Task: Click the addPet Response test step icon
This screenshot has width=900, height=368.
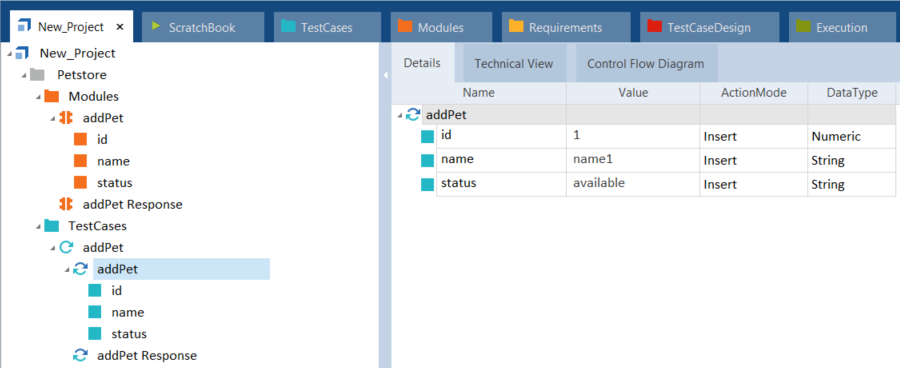Action: [80, 355]
